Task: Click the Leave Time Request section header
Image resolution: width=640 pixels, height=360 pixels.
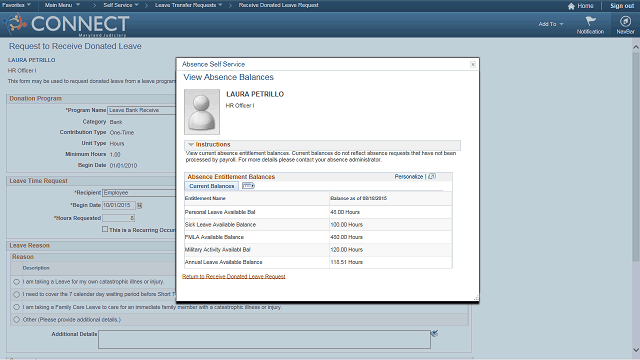Action: click(x=38, y=181)
